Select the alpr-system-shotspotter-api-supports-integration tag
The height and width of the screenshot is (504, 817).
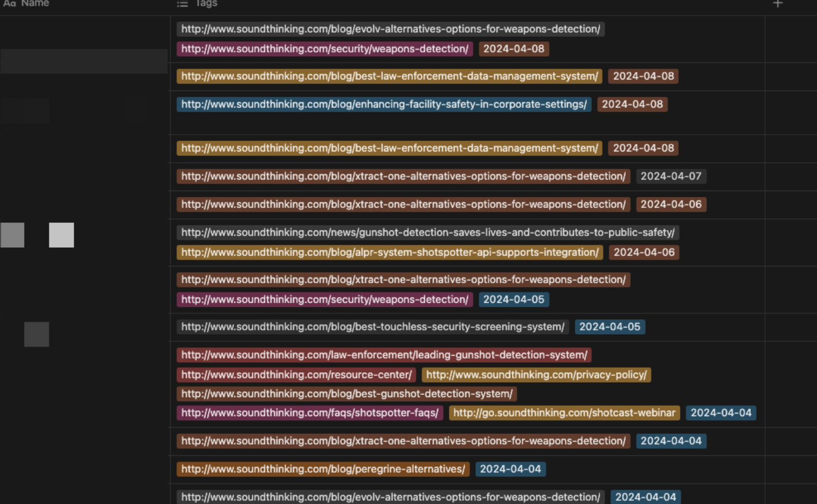click(390, 253)
